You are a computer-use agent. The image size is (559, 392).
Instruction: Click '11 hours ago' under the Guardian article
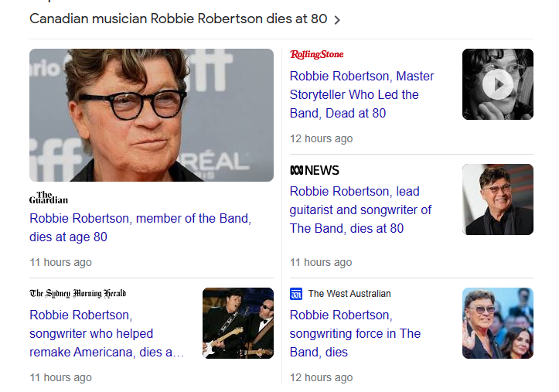60,262
